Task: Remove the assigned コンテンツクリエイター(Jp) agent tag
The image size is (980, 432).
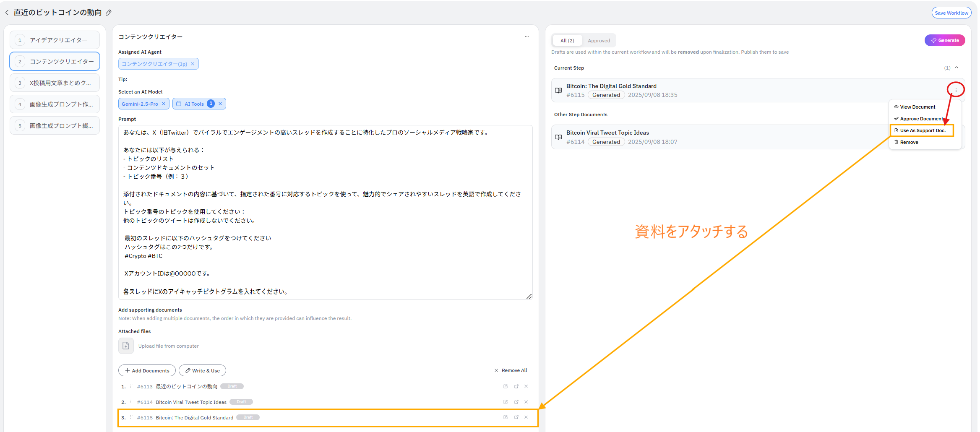Action: (x=193, y=64)
